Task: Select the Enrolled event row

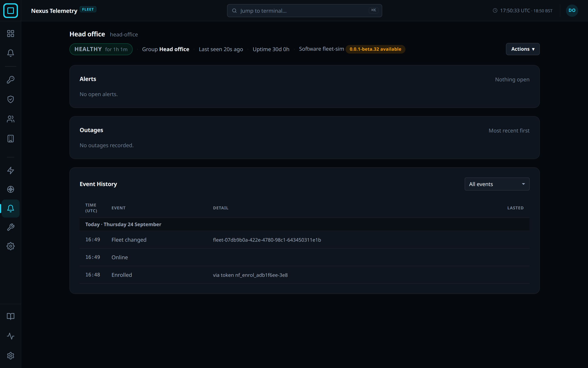Action: point(304,275)
